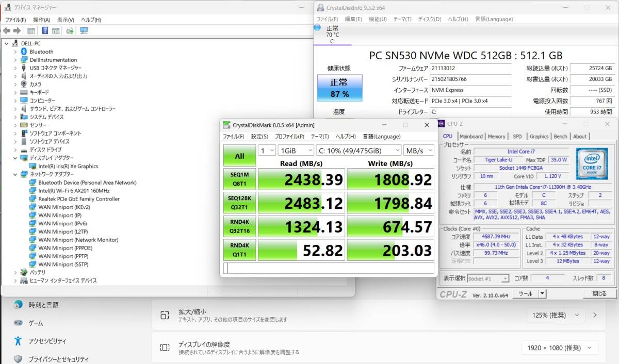This screenshot has height=364, width=619.
Task: Open the blue question mark help icon
Action: click(x=45, y=30)
